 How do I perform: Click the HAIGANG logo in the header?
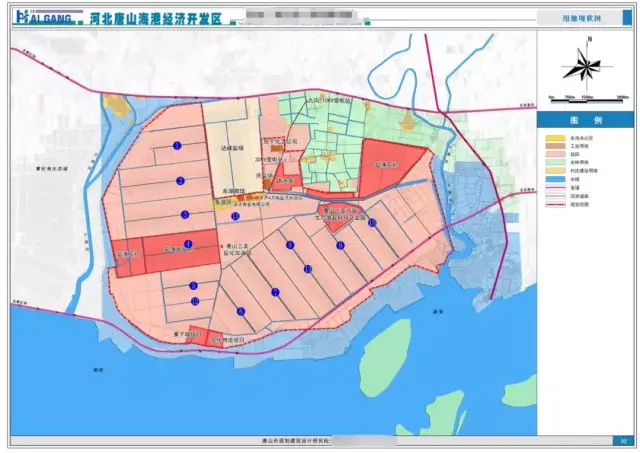(42, 17)
